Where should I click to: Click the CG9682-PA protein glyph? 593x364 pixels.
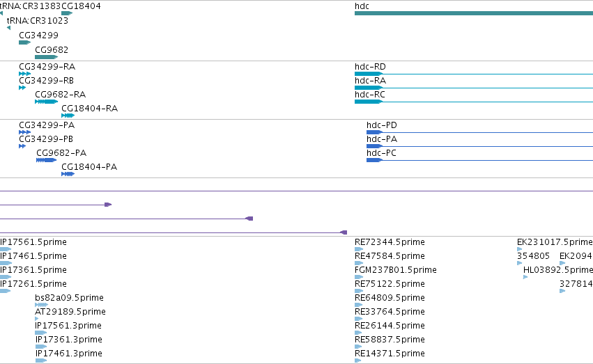click(x=46, y=160)
